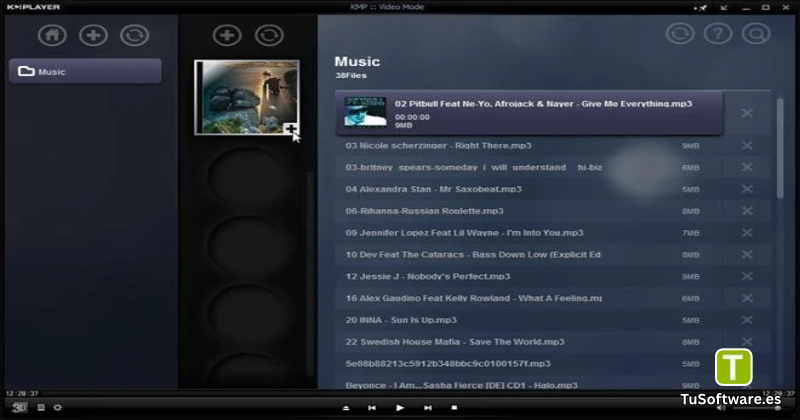This screenshot has height=420, width=800.
Task: Go to the Home screen icon
Action: (52, 35)
